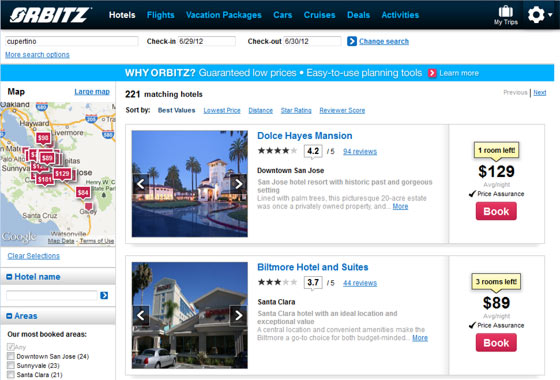This screenshot has height=380, width=560.
Task: Open the settings gear menu
Action: coord(540,15)
